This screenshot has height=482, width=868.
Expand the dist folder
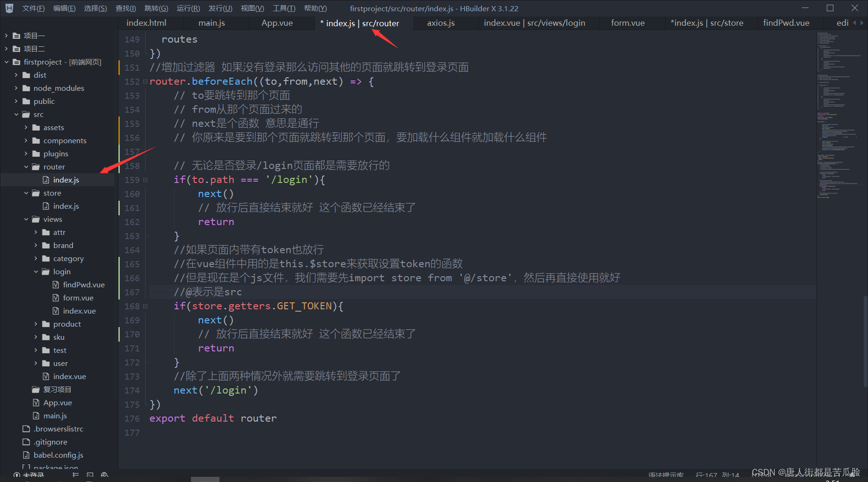[x=16, y=75]
